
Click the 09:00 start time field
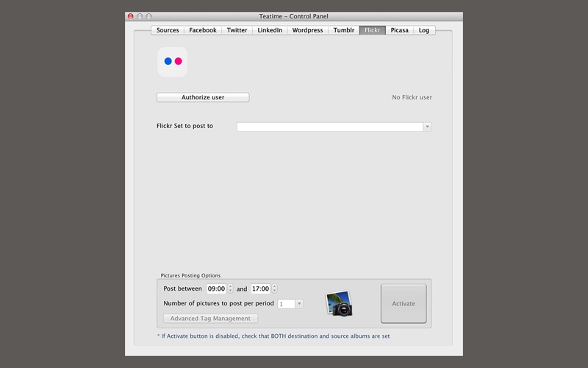click(216, 289)
